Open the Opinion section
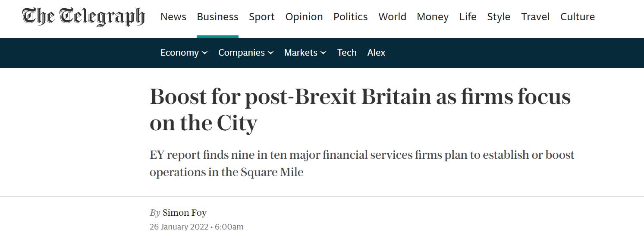This screenshot has height=236, width=644. point(304,17)
